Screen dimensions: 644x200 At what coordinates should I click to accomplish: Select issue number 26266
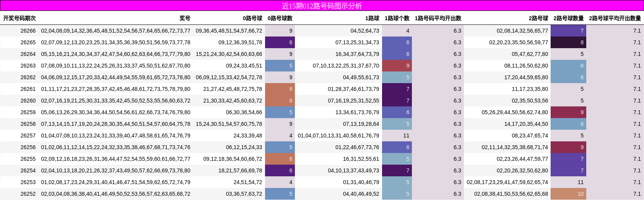coord(28,31)
